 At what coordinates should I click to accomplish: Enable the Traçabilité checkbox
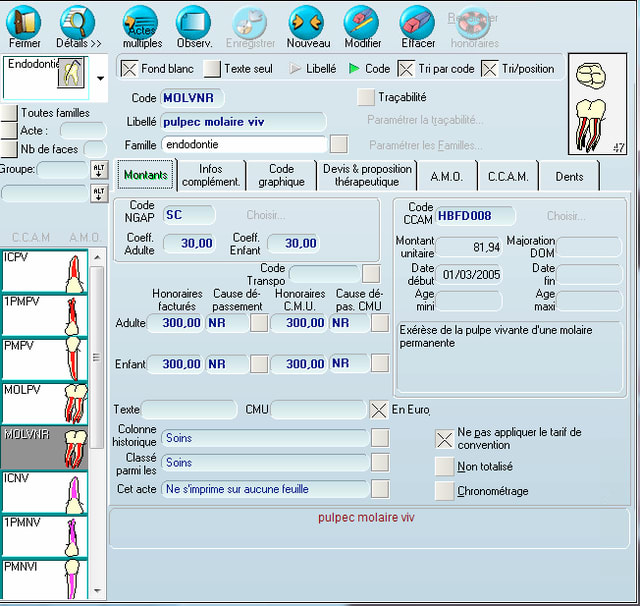(365, 97)
